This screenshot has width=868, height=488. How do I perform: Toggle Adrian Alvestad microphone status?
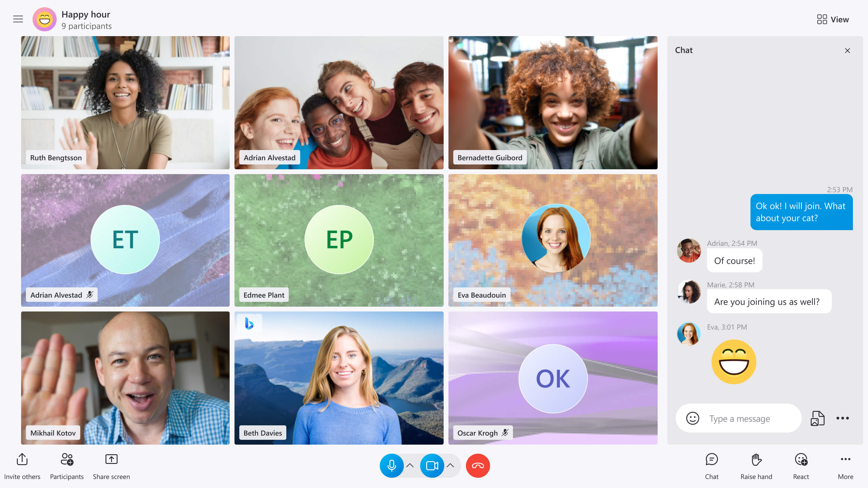[91, 294]
